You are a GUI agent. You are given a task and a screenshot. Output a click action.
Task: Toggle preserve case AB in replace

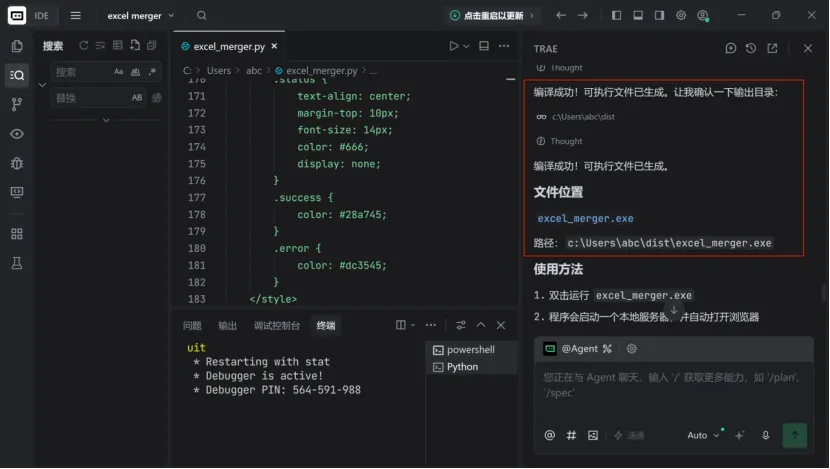[137, 97]
